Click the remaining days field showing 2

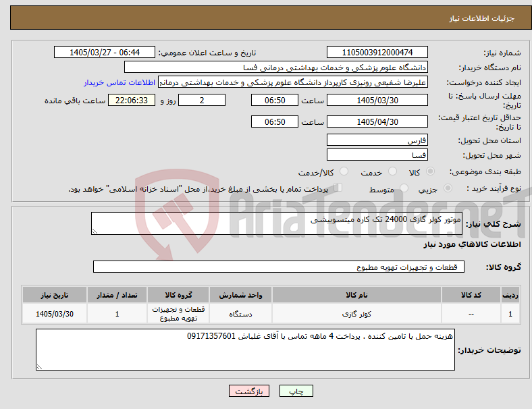[202, 100]
